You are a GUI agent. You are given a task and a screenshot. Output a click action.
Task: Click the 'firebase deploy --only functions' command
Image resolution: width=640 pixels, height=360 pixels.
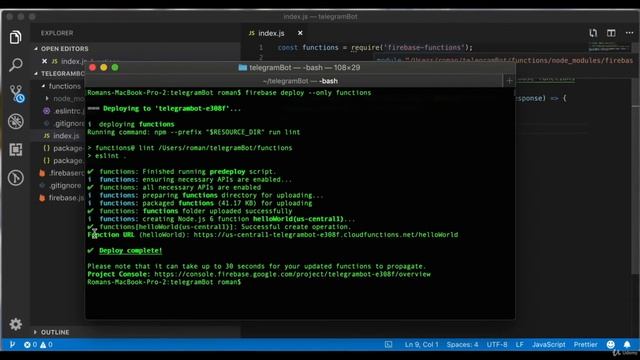coord(308,93)
